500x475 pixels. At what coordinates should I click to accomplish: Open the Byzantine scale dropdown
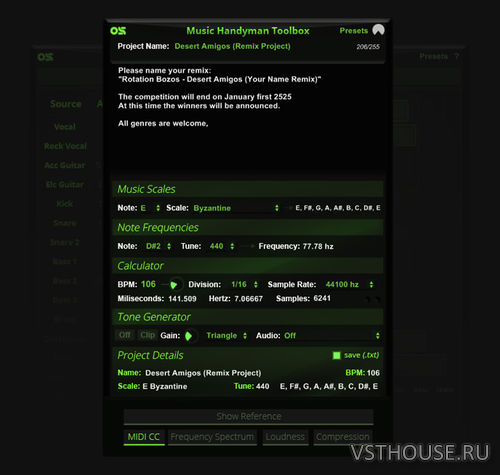(x=236, y=208)
